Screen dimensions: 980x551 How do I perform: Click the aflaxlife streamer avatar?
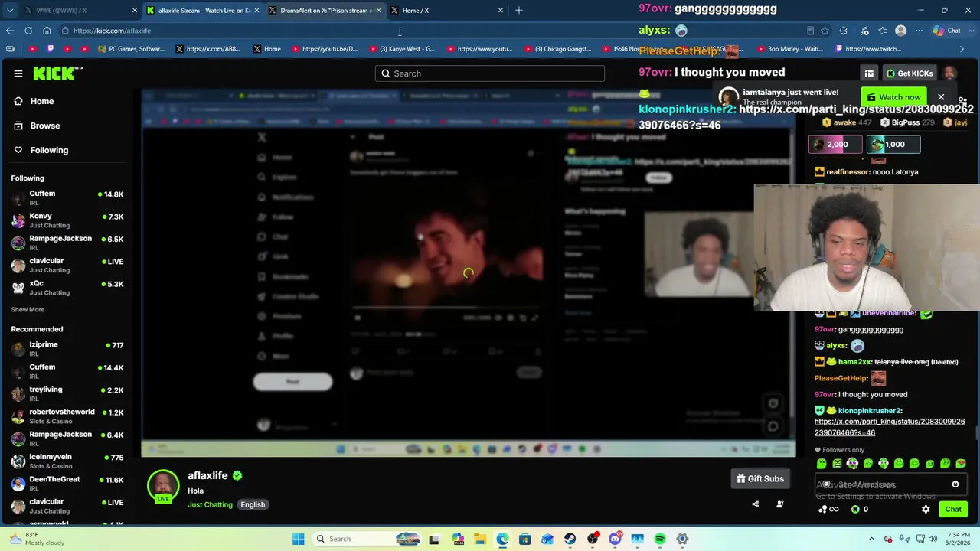[162, 486]
